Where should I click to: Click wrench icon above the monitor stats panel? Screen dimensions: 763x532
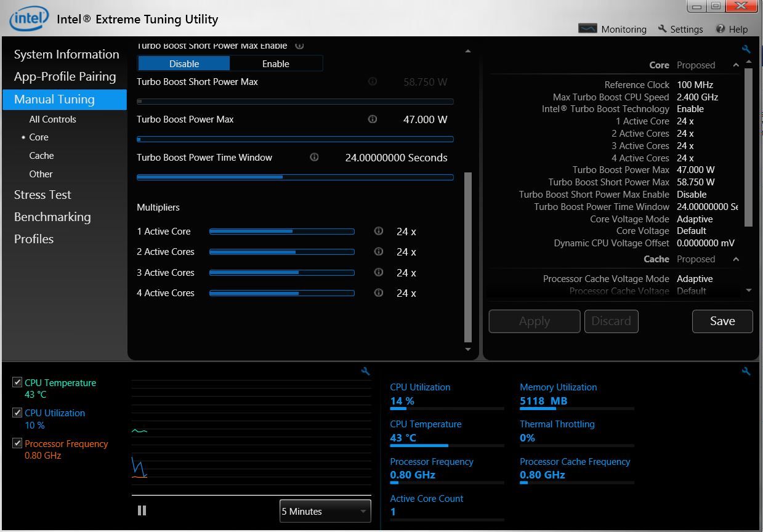(x=746, y=371)
